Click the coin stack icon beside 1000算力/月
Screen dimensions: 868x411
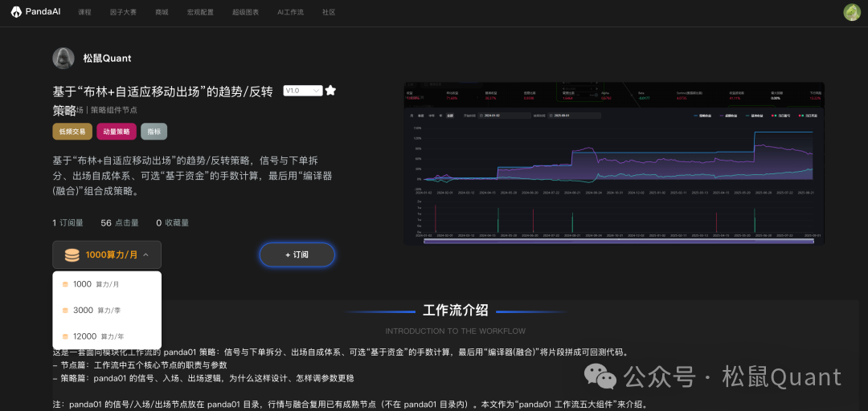pos(72,255)
